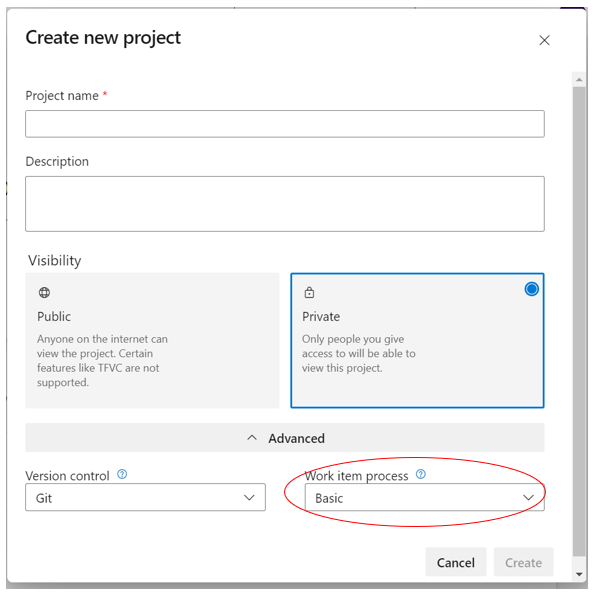The height and width of the screenshot is (595, 592).
Task: Click the Git dropdown arrow chevron
Action: [x=249, y=497]
